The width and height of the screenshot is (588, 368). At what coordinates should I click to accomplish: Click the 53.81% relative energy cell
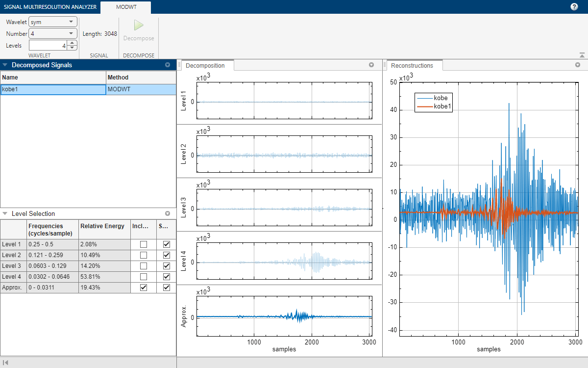pyautogui.click(x=104, y=277)
